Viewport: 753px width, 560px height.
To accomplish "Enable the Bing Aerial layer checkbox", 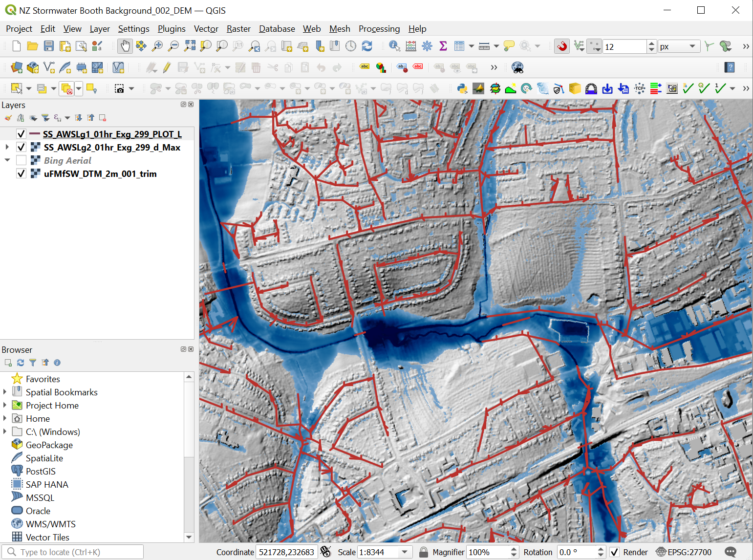I will [x=21, y=160].
